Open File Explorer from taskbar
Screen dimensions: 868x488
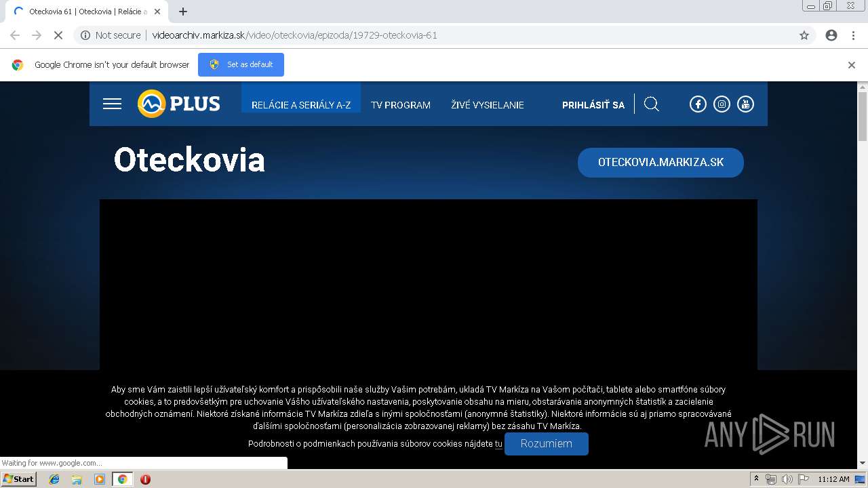(x=77, y=479)
